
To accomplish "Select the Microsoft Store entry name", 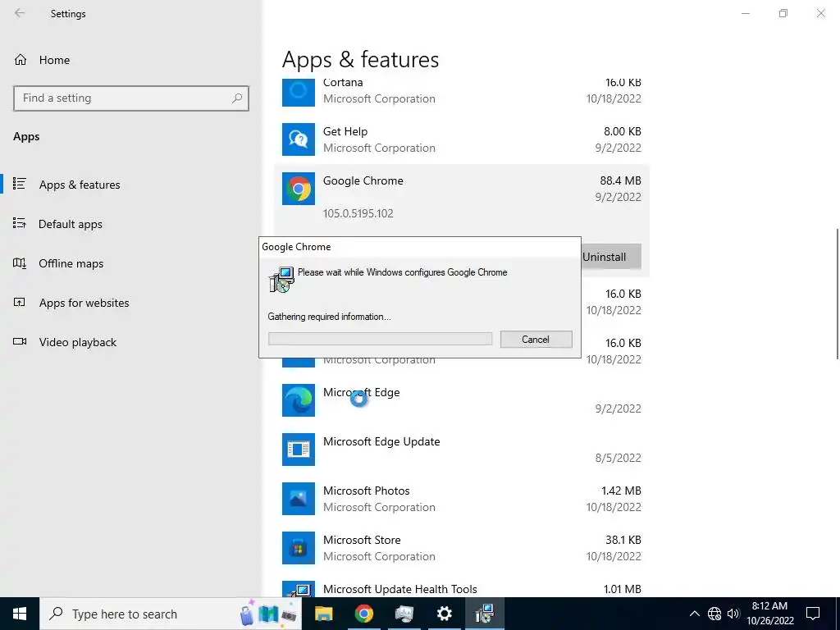I will [362, 540].
